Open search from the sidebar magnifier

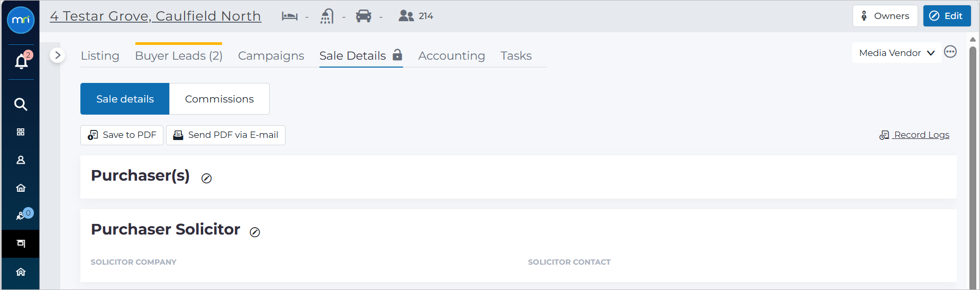(x=21, y=104)
